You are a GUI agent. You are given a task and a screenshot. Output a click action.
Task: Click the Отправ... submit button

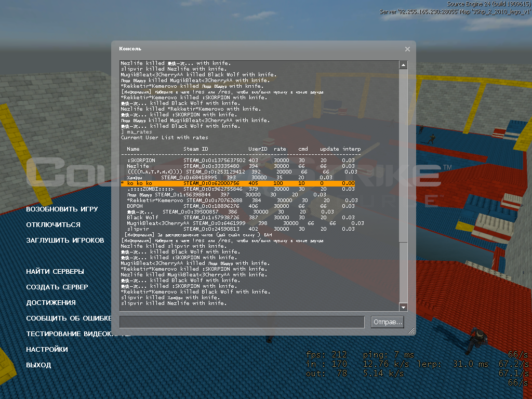pyautogui.click(x=388, y=322)
